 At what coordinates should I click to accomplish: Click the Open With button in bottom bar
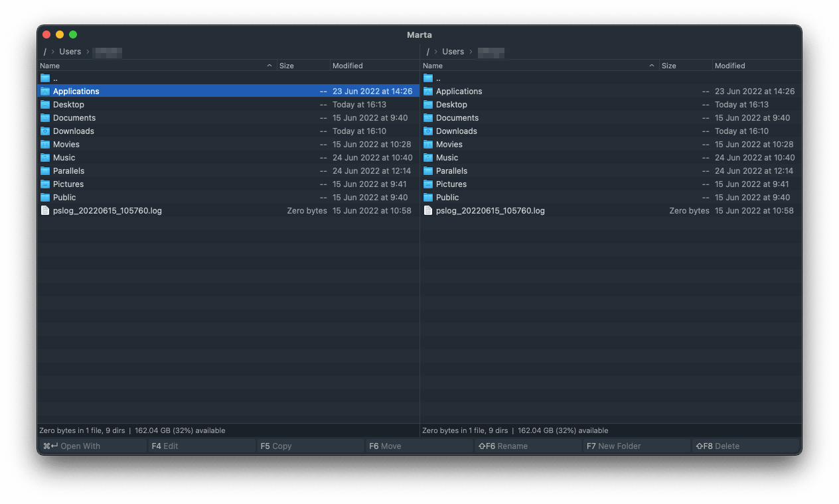coord(92,446)
